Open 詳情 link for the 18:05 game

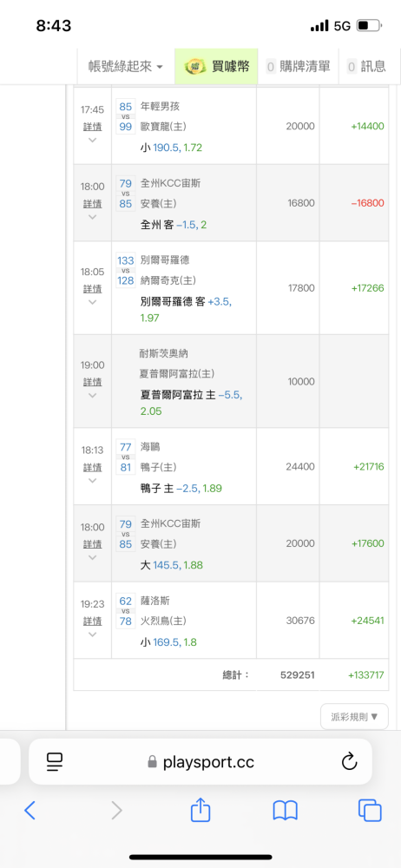[x=93, y=289]
